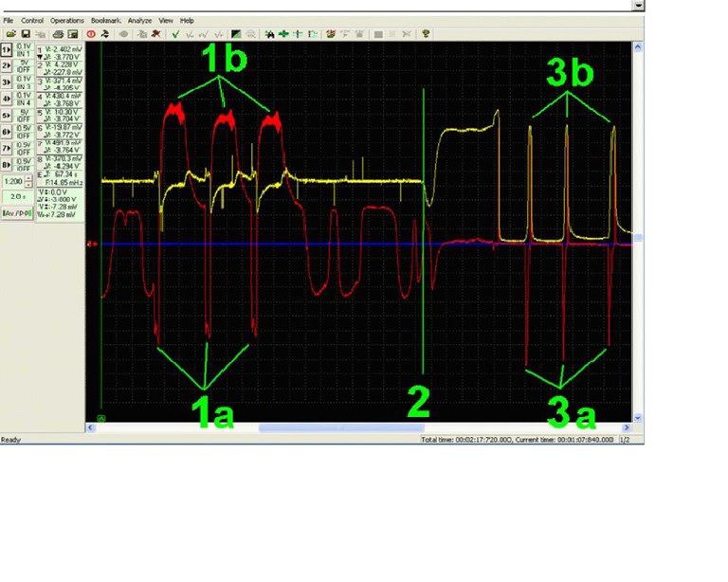The image size is (728, 582).
Task: Click the green plus cross icon
Action: point(283,34)
